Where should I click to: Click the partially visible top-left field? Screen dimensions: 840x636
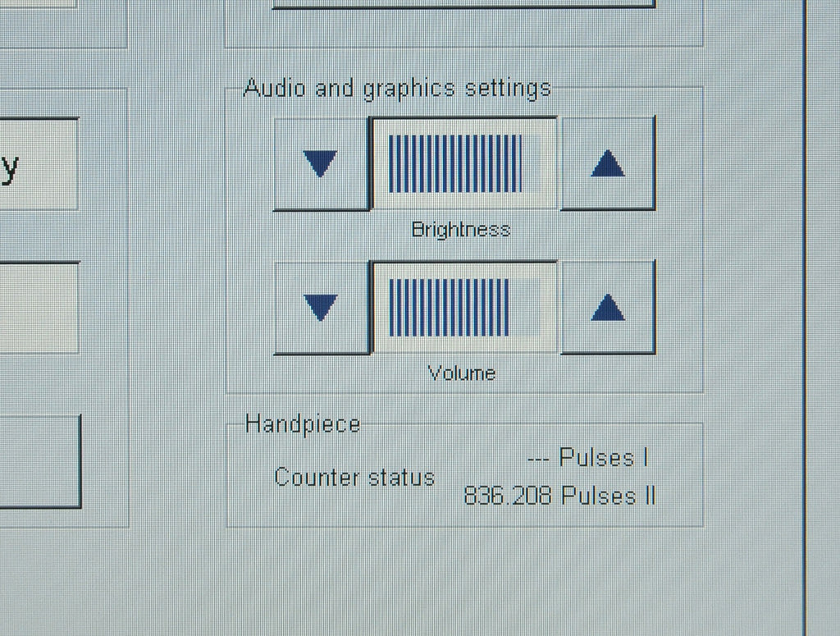38,3
